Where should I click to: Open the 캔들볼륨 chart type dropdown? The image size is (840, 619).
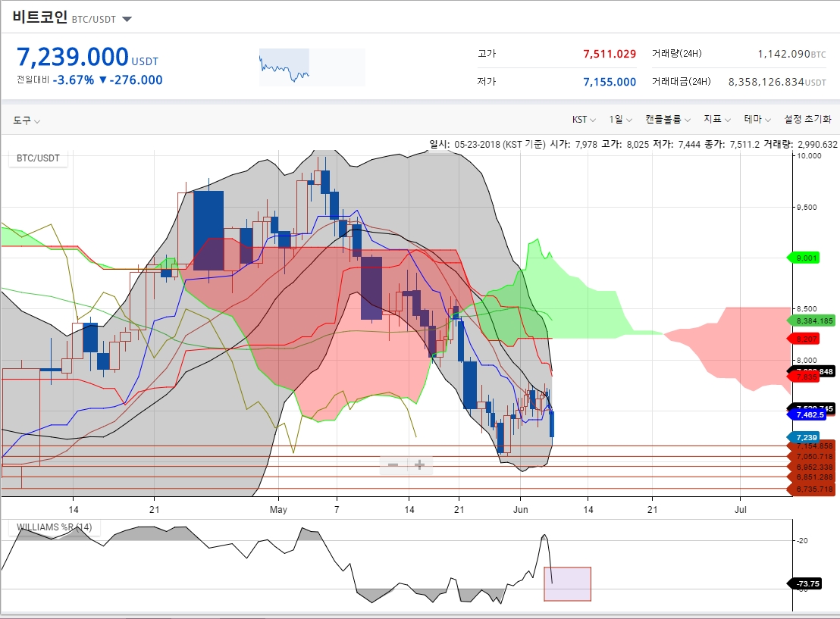coord(667,120)
